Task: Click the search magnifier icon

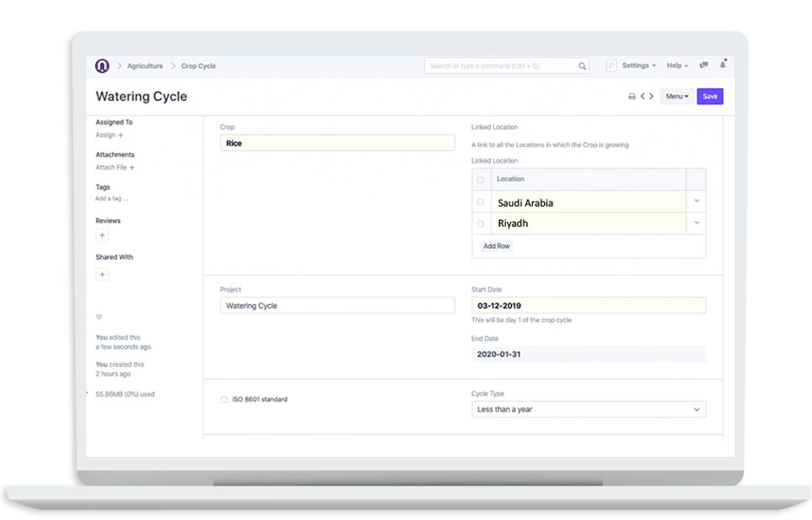Action: [x=582, y=66]
